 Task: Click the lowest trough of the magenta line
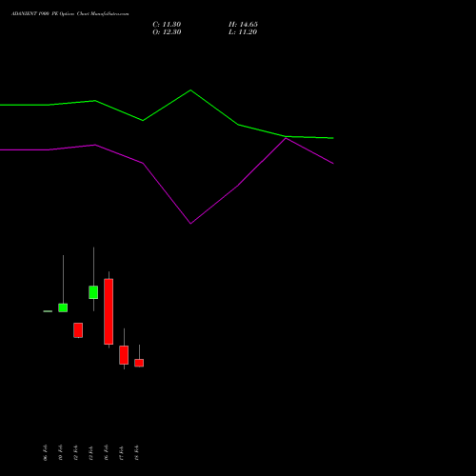tap(190, 224)
